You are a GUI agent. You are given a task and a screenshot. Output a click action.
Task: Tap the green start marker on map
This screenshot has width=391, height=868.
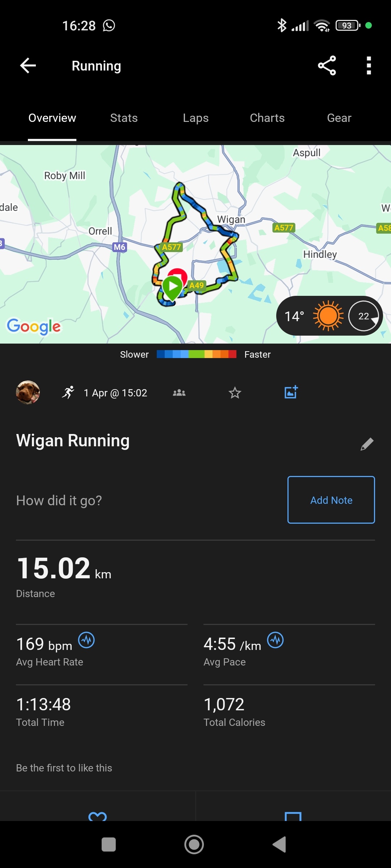[172, 286]
